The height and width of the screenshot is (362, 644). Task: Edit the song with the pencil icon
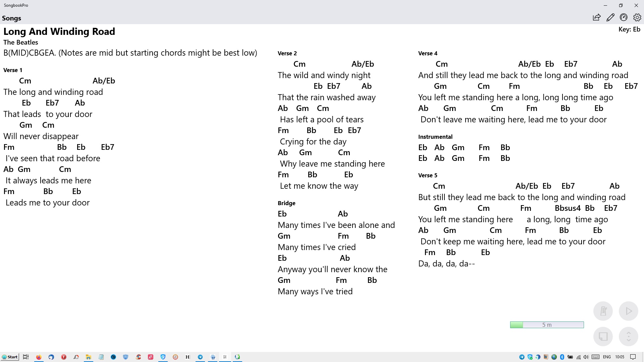[x=610, y=17]
